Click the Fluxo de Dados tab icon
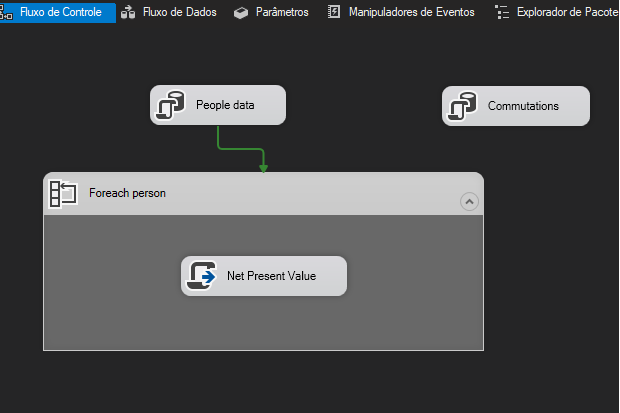The height and width of the screenshot is (413, 620). pyautogui.click(x=128, y=12)
